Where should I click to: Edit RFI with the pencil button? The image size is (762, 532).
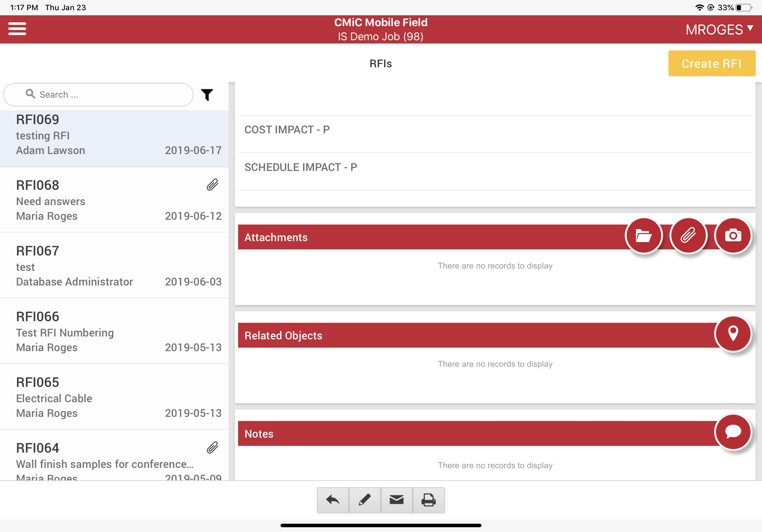tap(365, 500)
